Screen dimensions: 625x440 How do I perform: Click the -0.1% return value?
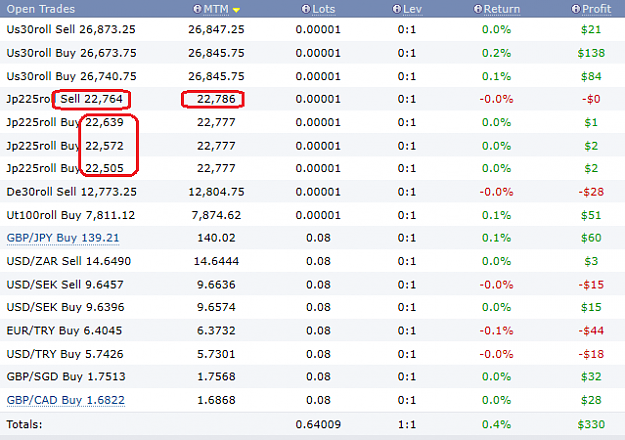pos(496,330)
